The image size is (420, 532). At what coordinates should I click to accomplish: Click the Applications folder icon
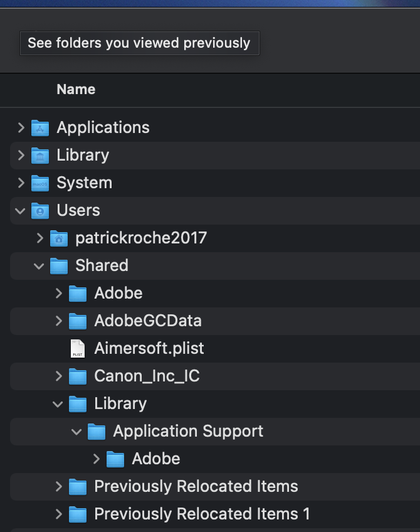pyautogui.click(x=40, y=128)
